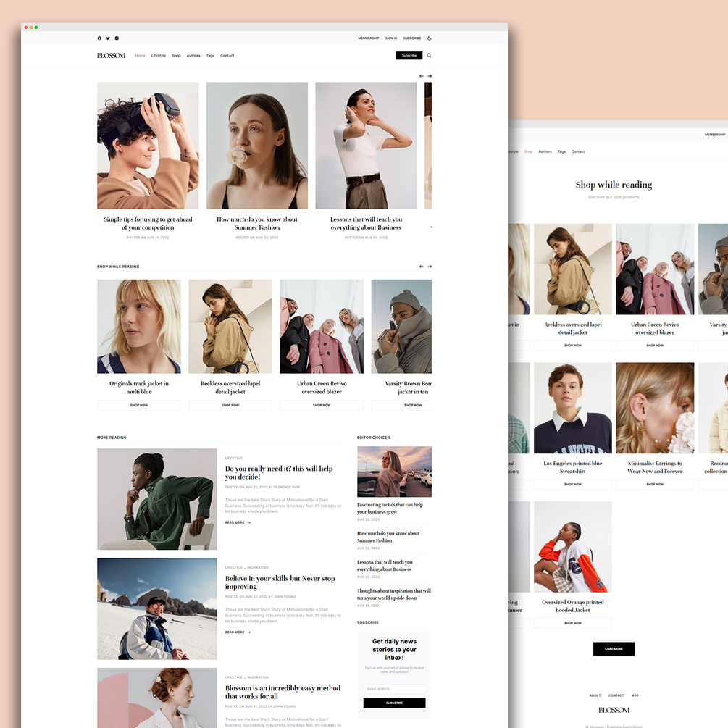Viewport: 728px width, 728px height.
Task: Show previous Shop While Reading products arrow
Action: coord(421,267)
